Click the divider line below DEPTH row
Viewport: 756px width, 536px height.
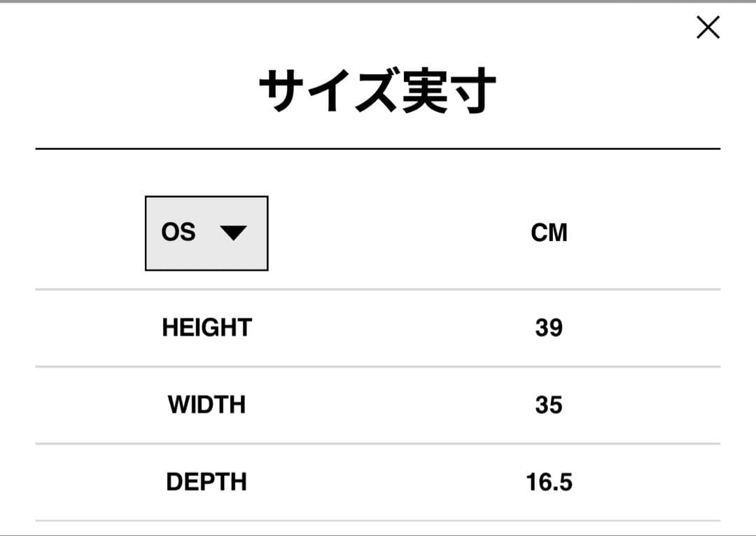coord(378,521)
